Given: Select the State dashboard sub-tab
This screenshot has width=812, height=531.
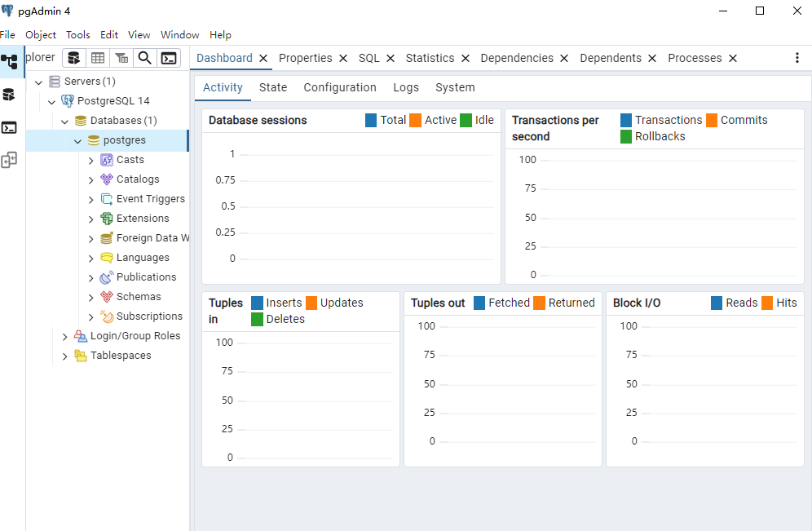Looking at the screenshot, I should coord(273,87).
